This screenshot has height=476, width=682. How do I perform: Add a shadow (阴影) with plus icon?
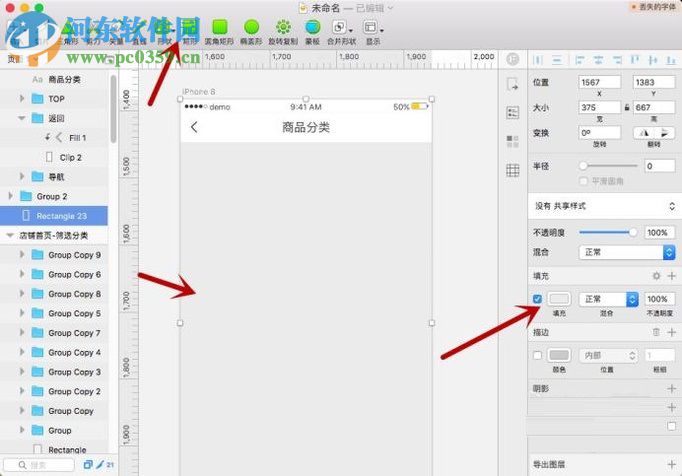pyautogui.click(x=672, y=389)
